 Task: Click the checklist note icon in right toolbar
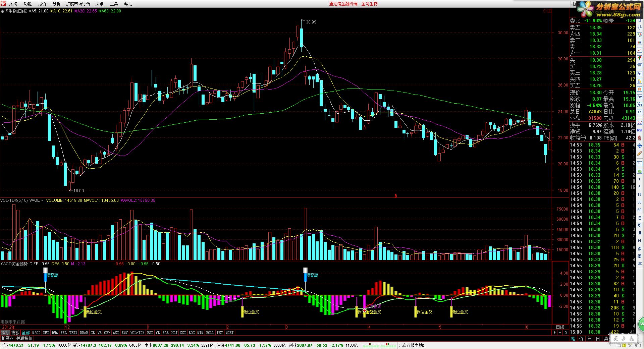[x=640, y=35]
